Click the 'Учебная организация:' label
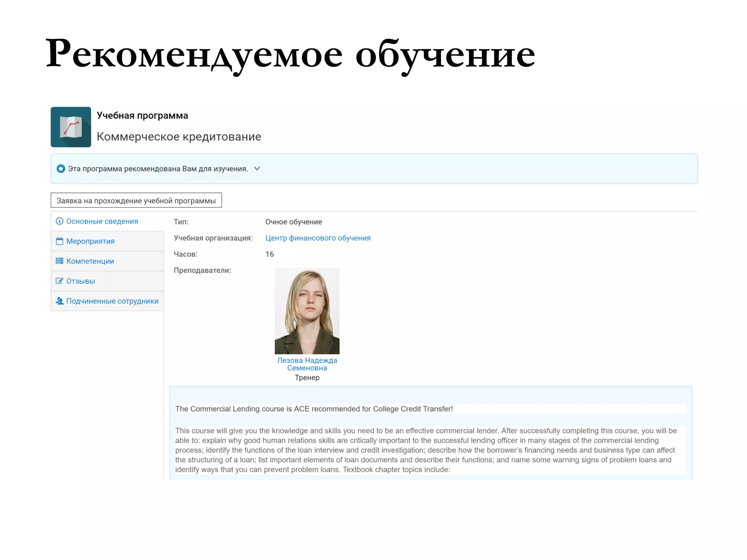The width and height of the screenshot is (747, 560). 213,238
